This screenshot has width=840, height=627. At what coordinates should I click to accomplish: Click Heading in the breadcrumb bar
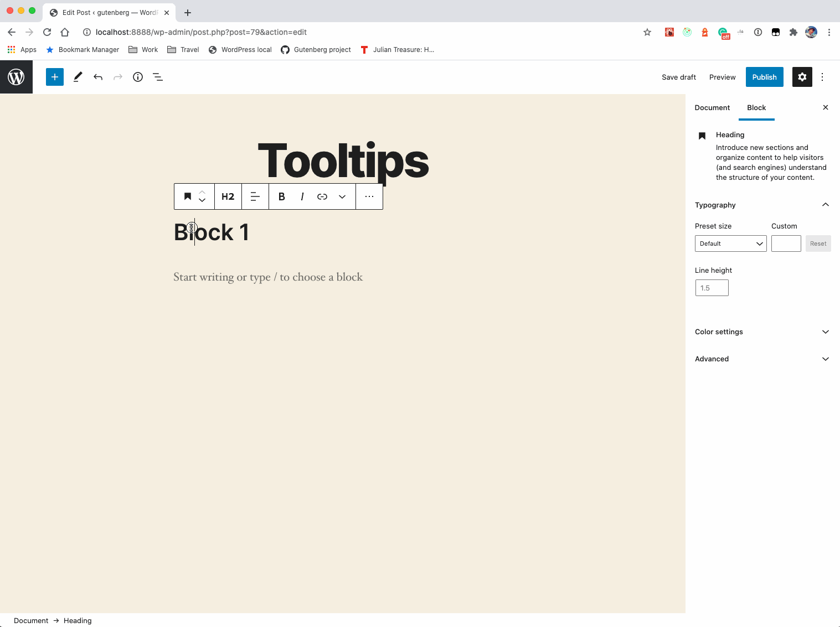coord(77,620)
